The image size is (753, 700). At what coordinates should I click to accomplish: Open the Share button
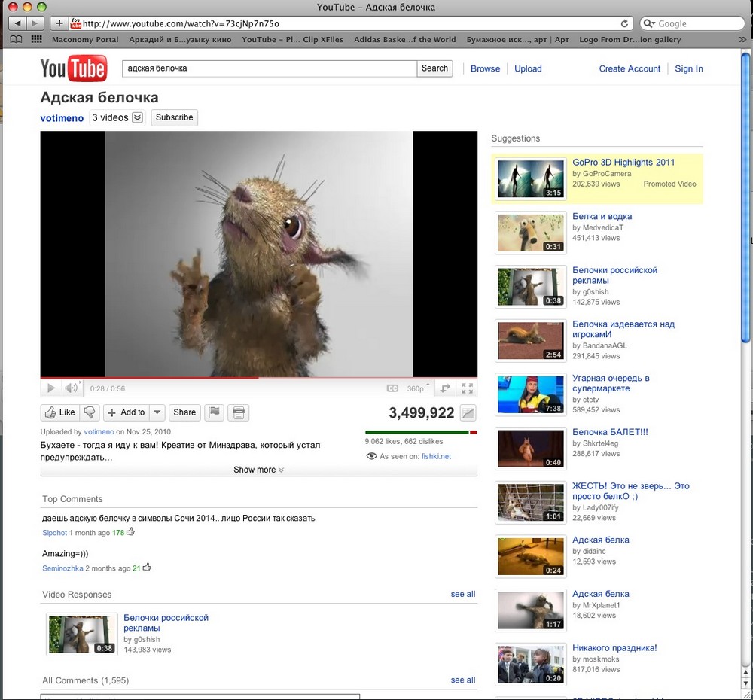coord(184,412)
